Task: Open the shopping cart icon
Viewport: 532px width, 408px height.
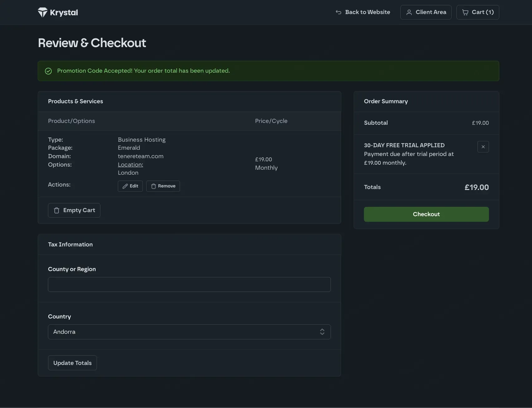Action: [465, 12]
